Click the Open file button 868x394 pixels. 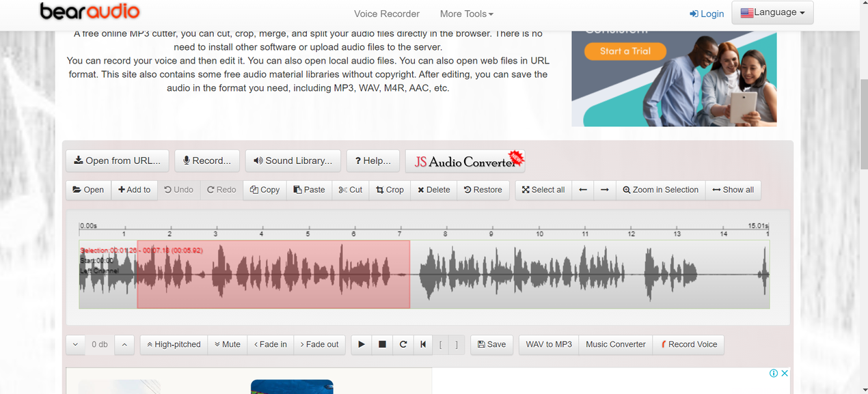[x=89, y=190]
